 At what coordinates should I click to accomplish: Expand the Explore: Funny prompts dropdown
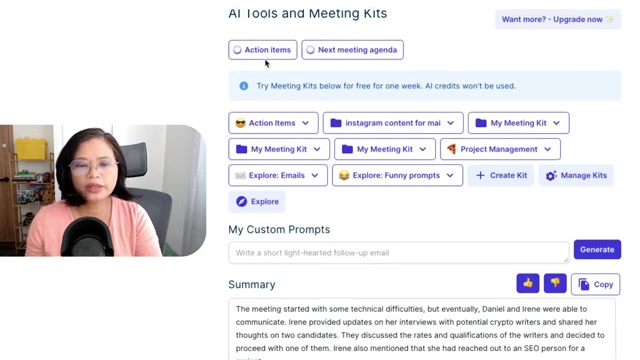[x=450, y=175]
